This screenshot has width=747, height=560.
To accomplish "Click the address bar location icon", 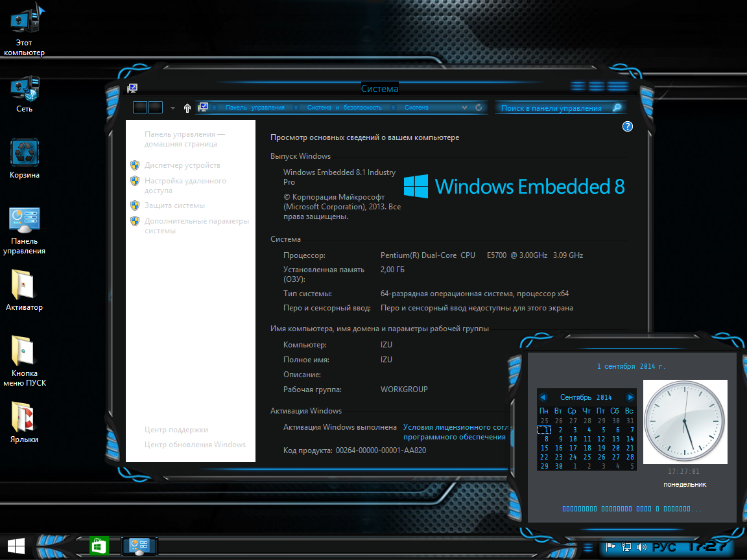I will click(x=203, y=107).
